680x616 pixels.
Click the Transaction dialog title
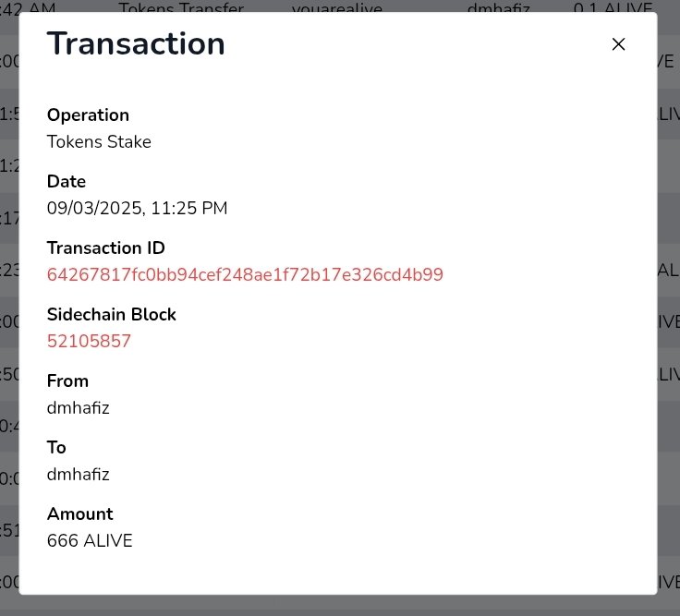tap(136, 43)
